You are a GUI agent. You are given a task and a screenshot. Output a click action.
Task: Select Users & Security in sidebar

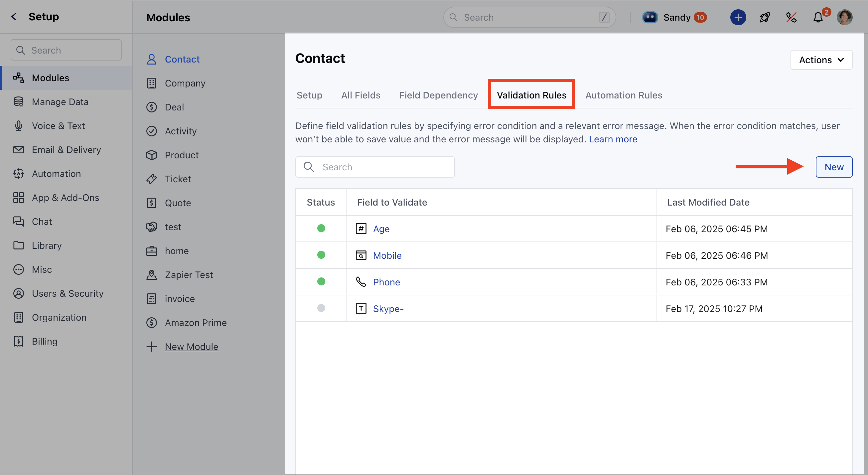[x=68, y=293]
